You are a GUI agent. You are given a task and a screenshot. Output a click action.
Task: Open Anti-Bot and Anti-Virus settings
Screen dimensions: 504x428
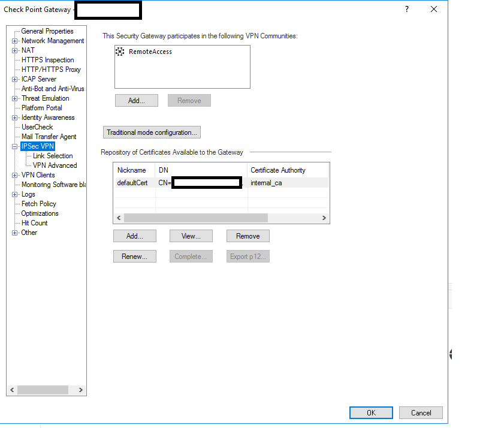(x=53, y=89)
